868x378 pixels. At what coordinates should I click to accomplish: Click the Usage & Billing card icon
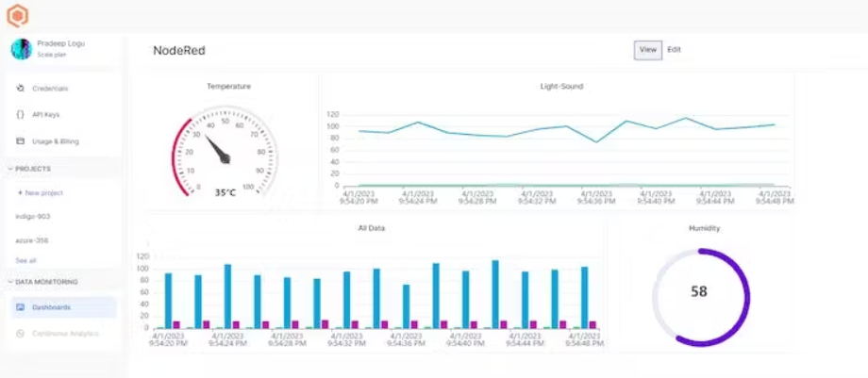point(21,141)
